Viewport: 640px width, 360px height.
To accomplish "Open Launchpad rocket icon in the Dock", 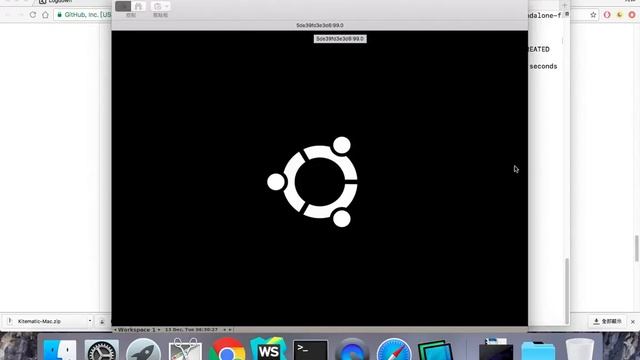I will coord(143,350).
